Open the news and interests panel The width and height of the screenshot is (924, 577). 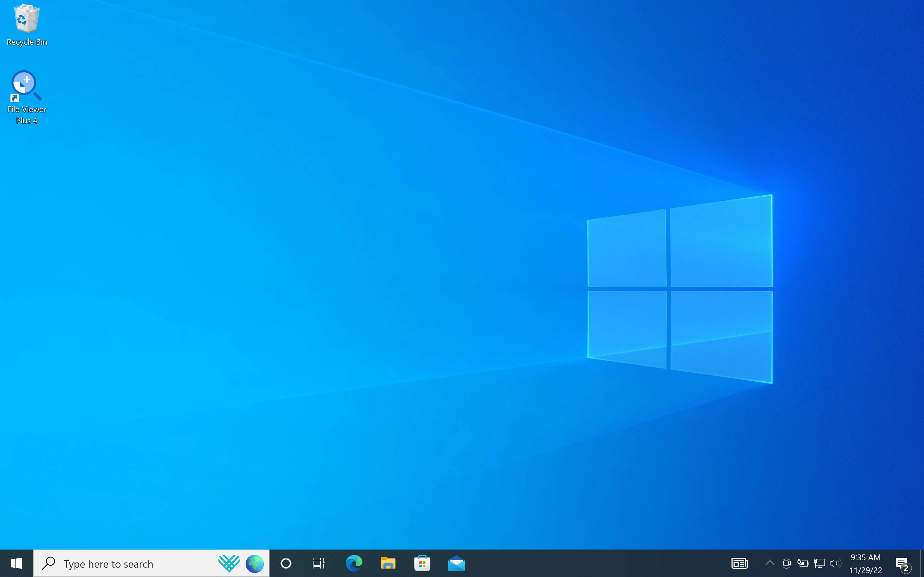[739, 563]
